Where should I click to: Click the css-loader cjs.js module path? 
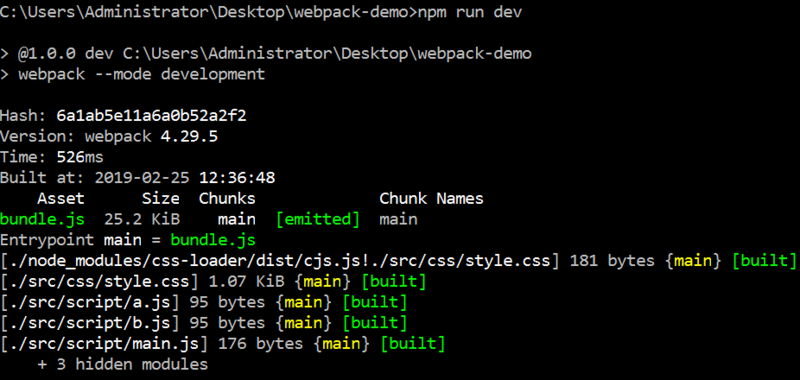[x=280, y=261]
